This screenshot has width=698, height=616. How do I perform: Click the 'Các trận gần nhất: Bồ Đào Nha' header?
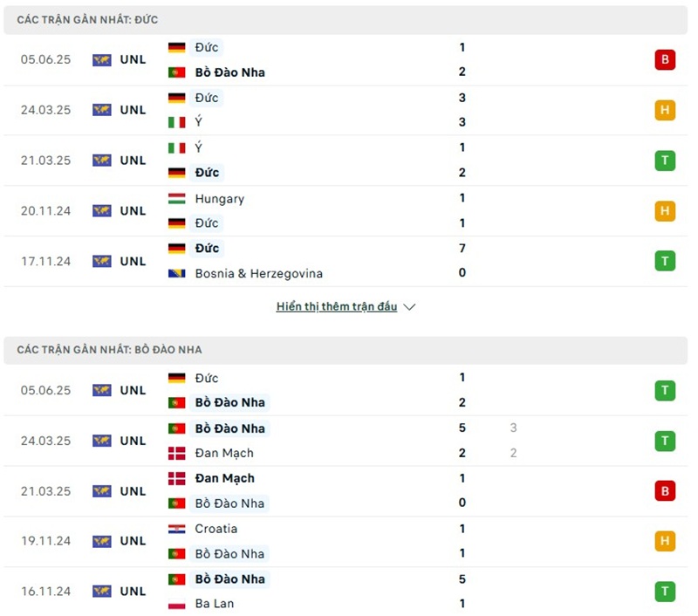point(109,350)
